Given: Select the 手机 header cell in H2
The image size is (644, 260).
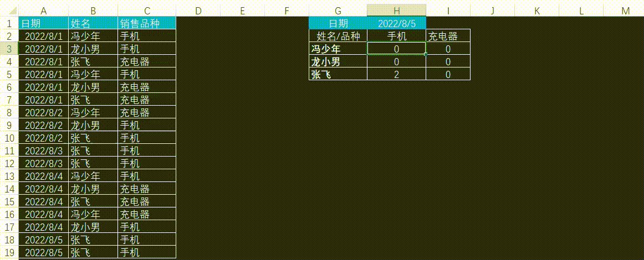Looking at the screenshot, I should (396, 36).
